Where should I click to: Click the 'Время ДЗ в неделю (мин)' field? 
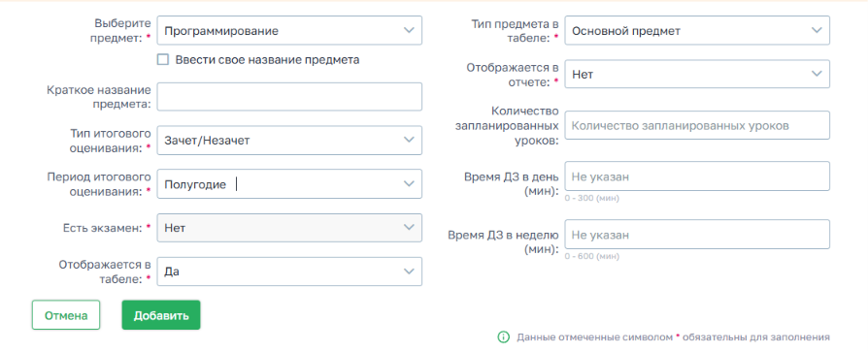click(697, 235)
